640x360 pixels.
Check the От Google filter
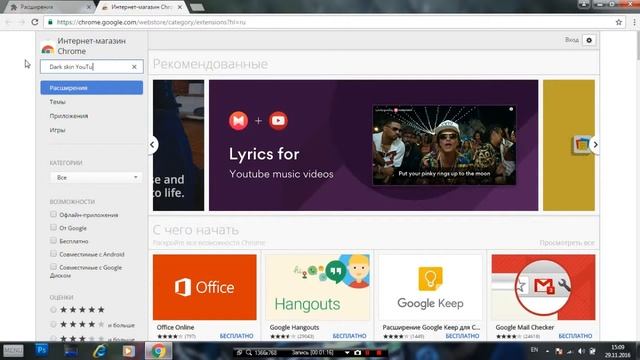53,227
